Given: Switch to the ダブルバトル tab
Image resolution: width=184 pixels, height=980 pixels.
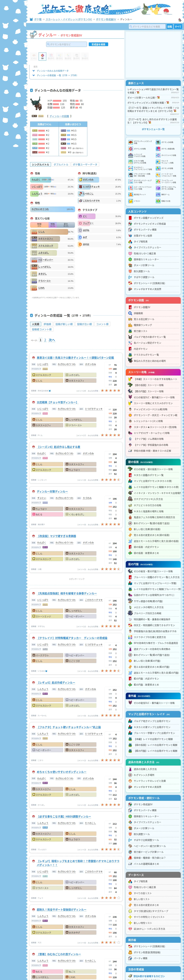Looking at the screenshot, I should pos(61,165).
